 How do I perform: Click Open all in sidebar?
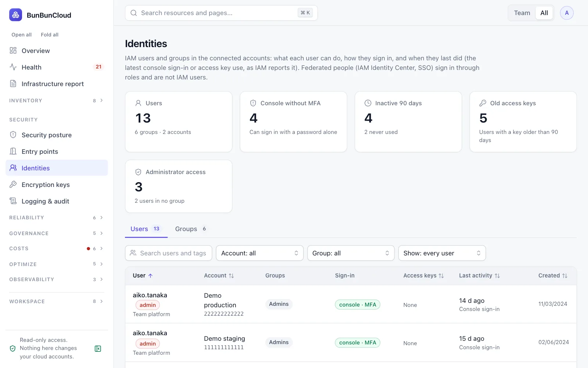coord(21,35)
